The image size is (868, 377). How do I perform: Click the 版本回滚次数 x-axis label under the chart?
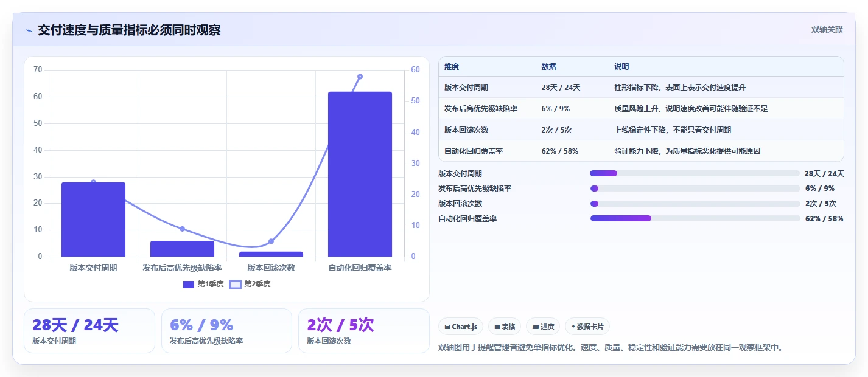tap(271, 268)
